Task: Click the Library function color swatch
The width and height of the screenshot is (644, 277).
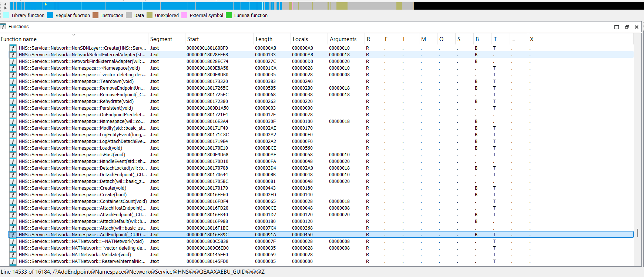Action: 6,16
